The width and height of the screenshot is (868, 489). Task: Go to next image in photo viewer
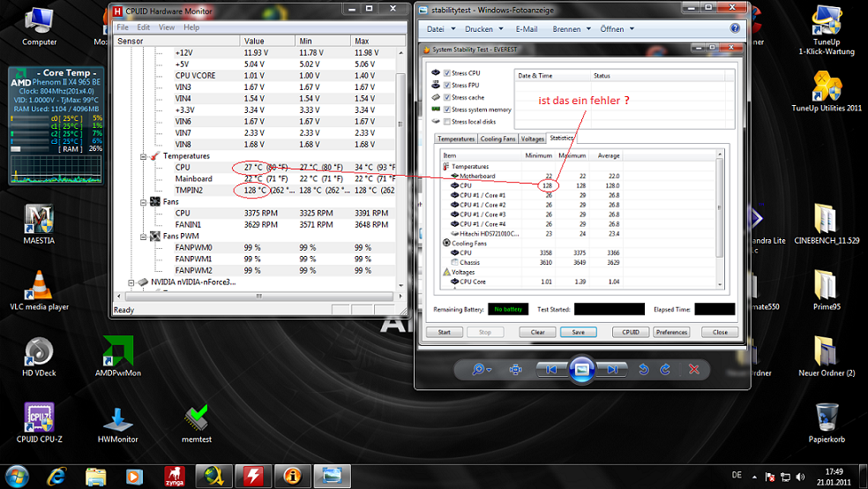coord(612,369)
